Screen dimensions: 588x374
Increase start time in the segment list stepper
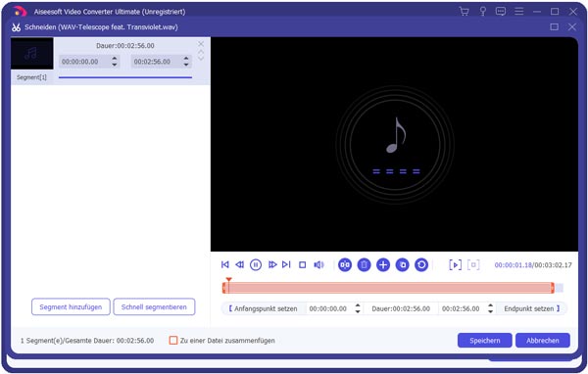115,58
